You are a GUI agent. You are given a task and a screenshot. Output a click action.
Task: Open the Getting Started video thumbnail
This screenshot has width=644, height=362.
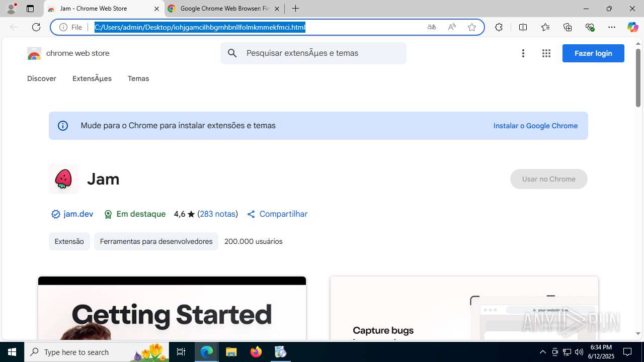pos(172,308)
